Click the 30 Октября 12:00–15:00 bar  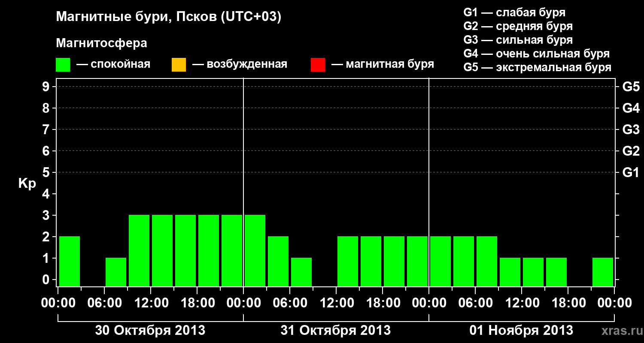(x=162, y=250)
